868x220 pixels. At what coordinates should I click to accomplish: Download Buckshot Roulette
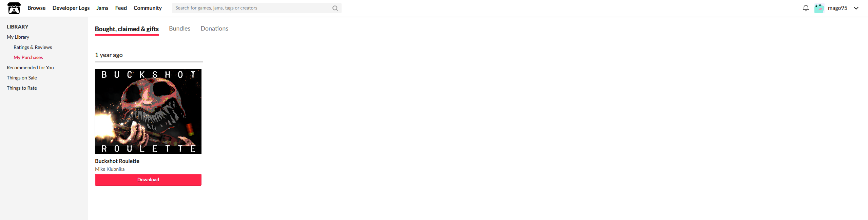pos(148,180)
